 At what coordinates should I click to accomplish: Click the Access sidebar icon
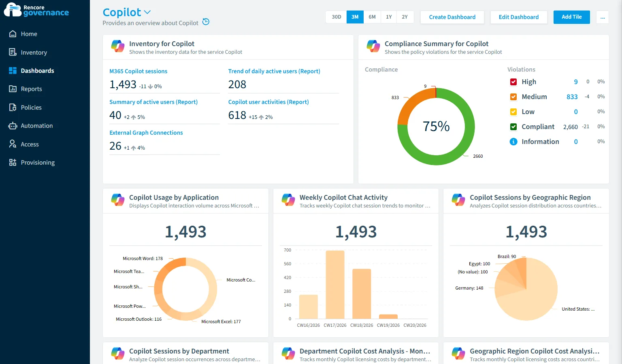(x=13, y=144)
